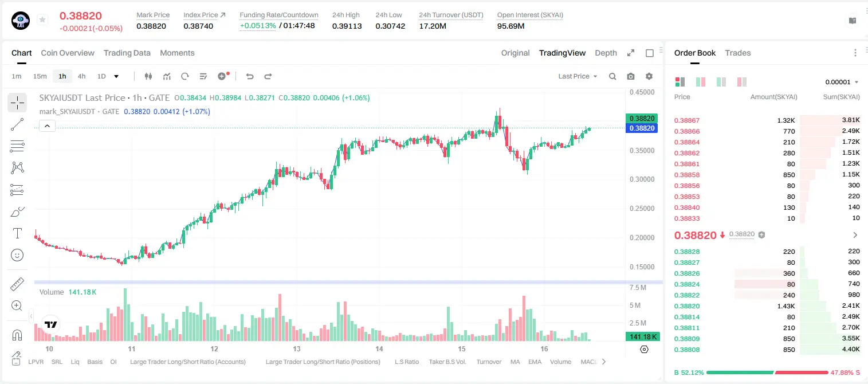Activate the magnet snap mode

point(17,335)
